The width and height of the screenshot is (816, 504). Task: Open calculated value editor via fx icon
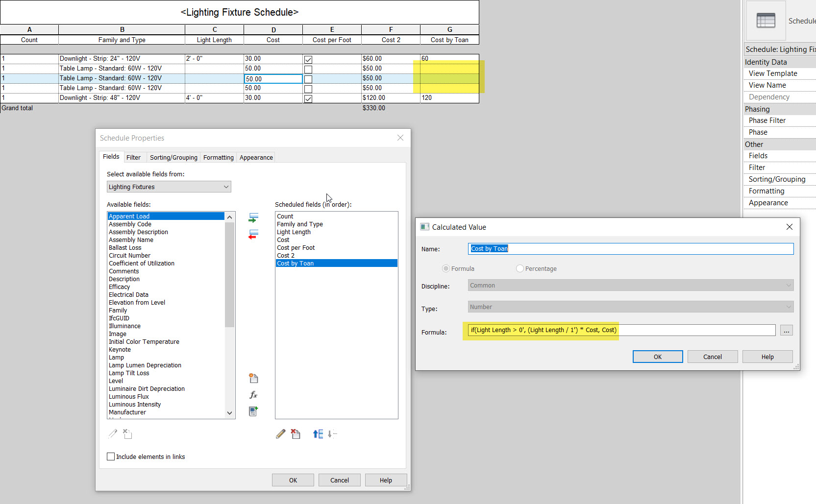pyautogui.click(x=253, y=394)
